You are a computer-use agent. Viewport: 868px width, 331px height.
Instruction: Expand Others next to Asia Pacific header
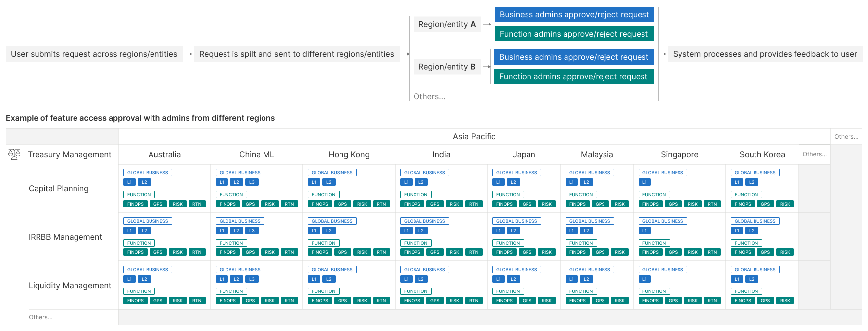coord(846,137)
